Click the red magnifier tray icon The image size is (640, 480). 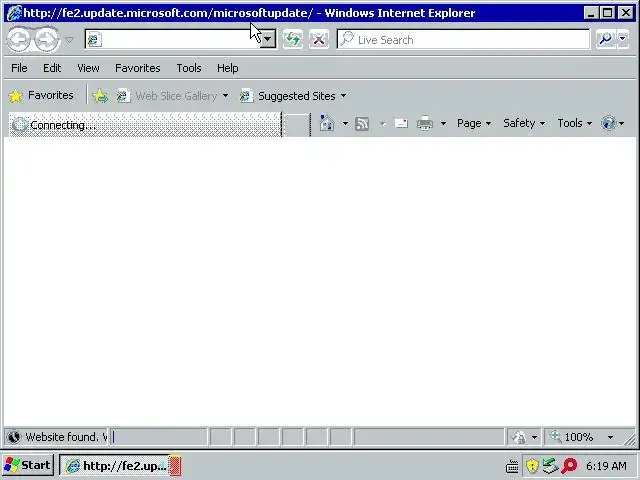(x=569, y=466)
